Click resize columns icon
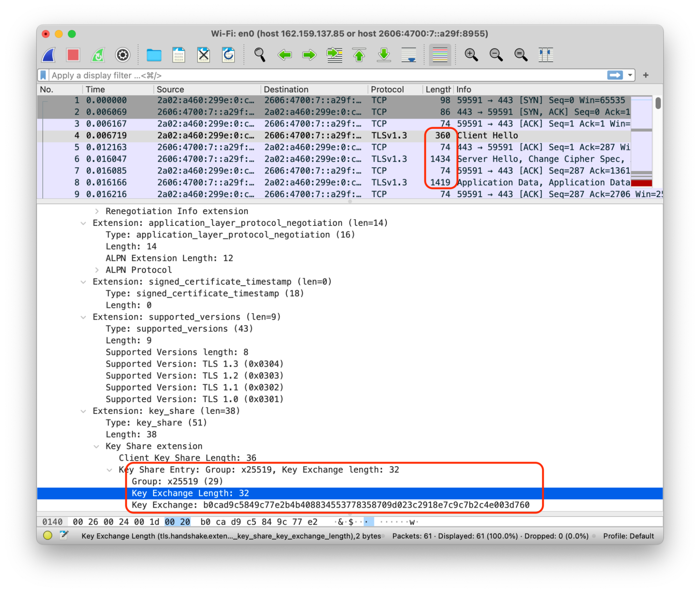Image resolution: width=700 pixels, height=593 pixels. 545,55
